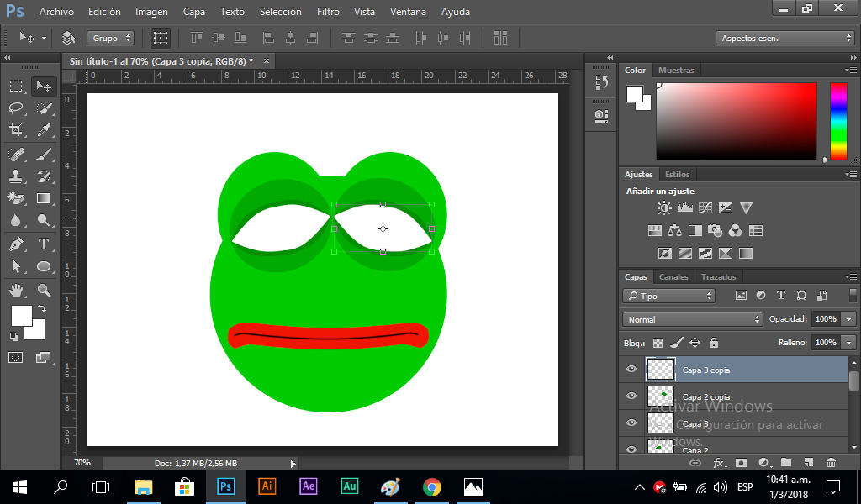
Task: Add a Levels adjustment
Action: pyautogui.click(x=684, y=207)
